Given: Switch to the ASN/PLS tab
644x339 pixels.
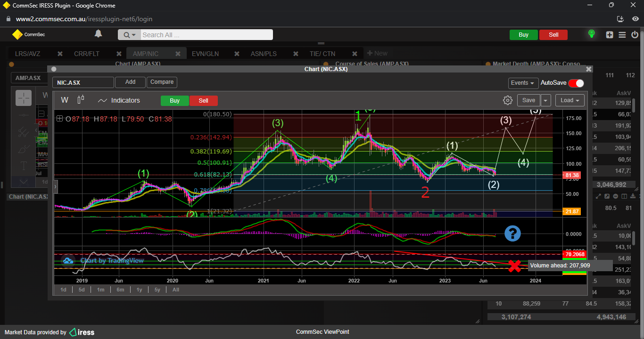Looking at the screenshot, I should pyautogui.click(x=264, y=54).
